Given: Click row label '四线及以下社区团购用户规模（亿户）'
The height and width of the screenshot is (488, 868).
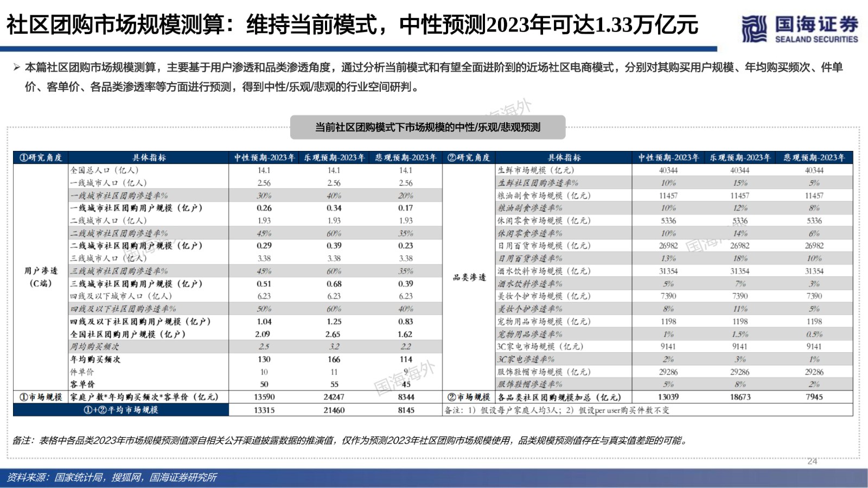Looking at the screenshot, I should click(141, 321).
